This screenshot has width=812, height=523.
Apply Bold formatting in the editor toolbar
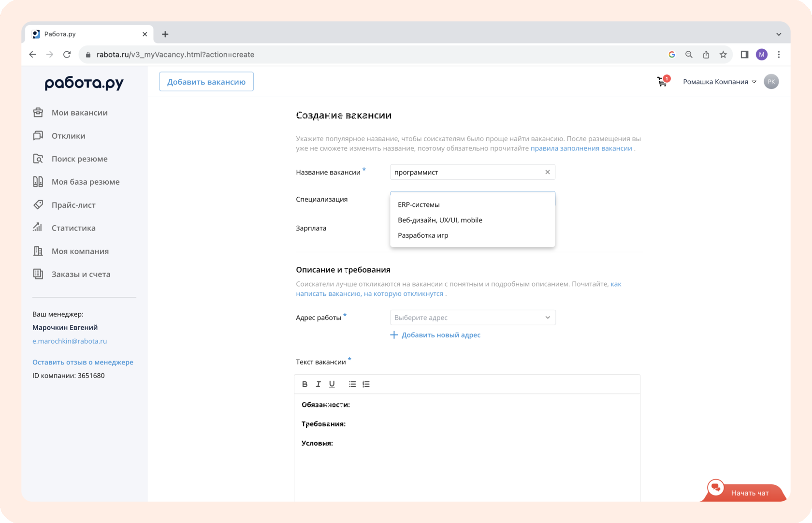pos(304,384)
